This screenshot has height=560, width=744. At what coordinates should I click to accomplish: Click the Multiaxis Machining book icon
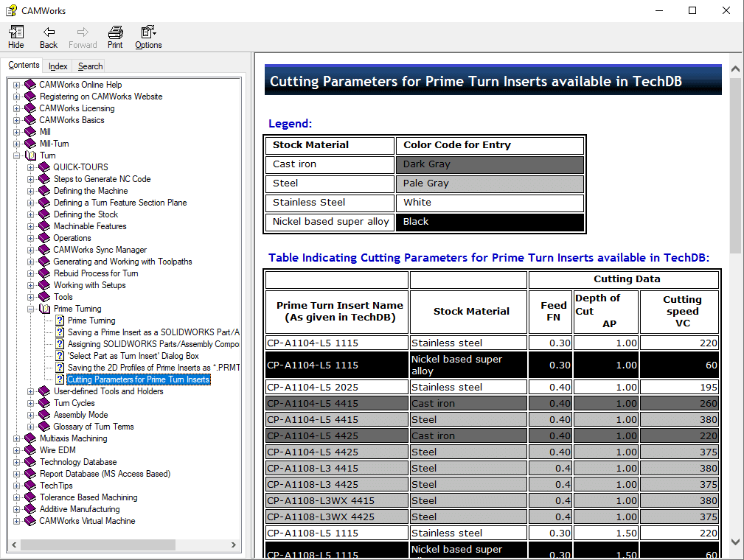pos(30,438)
